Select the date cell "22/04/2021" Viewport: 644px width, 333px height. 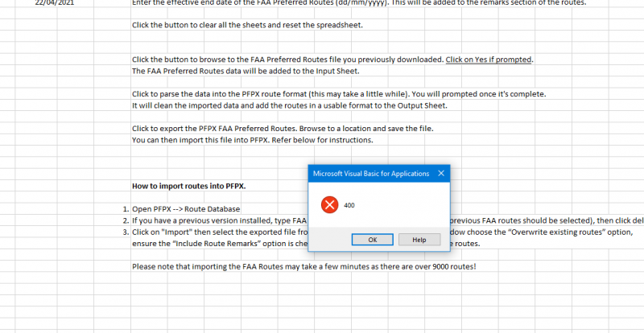coord(55,2)
